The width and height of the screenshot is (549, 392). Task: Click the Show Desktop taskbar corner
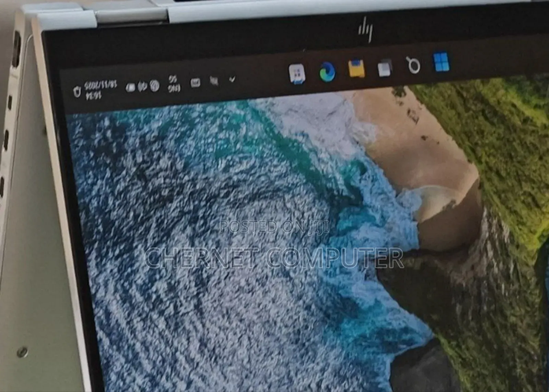click(65, 93)
